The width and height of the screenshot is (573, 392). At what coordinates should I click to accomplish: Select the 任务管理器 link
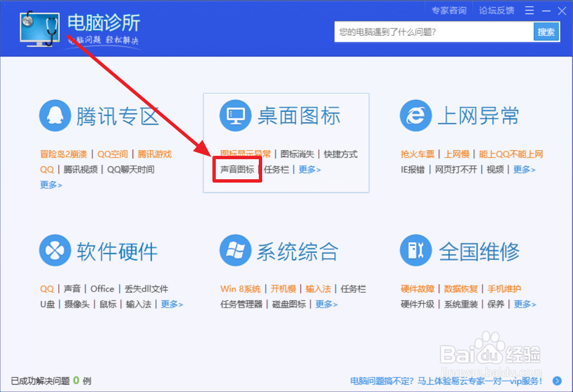coord(241,304)
